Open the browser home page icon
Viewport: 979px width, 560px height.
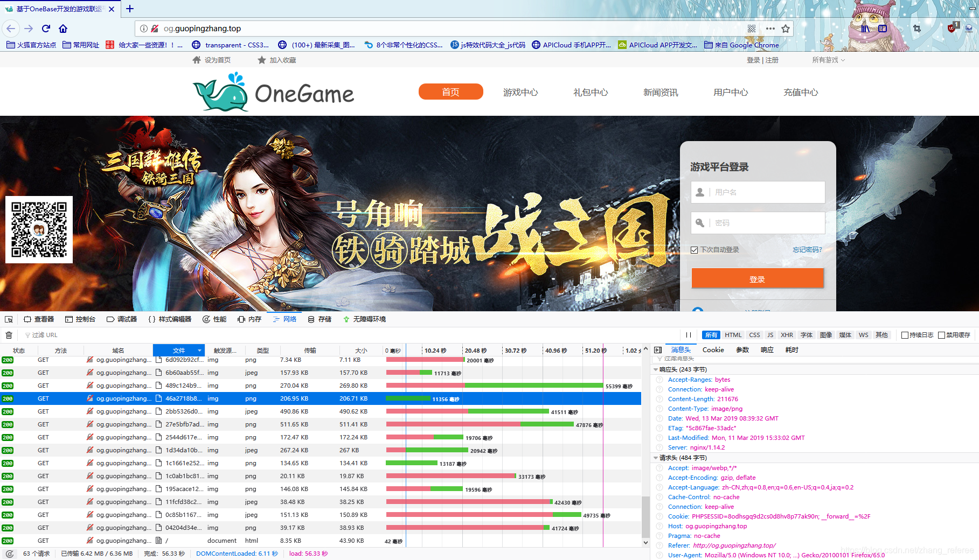coord(63,29)
